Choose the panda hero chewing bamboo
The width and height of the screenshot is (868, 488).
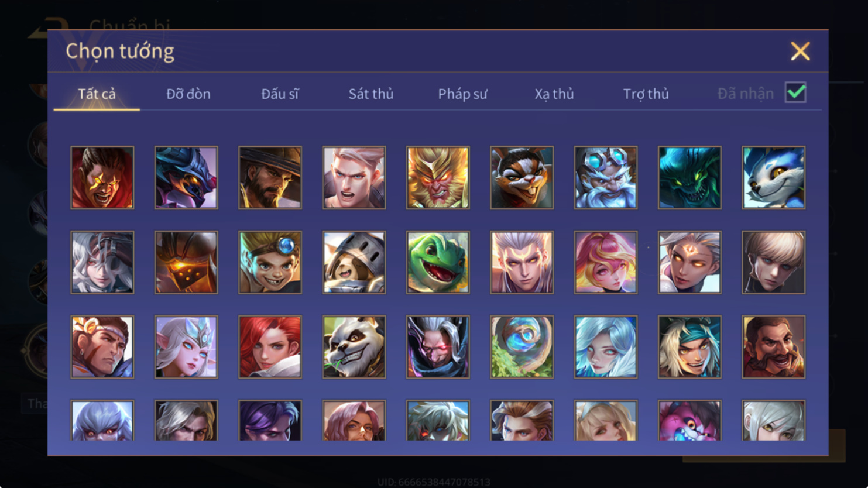coord(354,347)
